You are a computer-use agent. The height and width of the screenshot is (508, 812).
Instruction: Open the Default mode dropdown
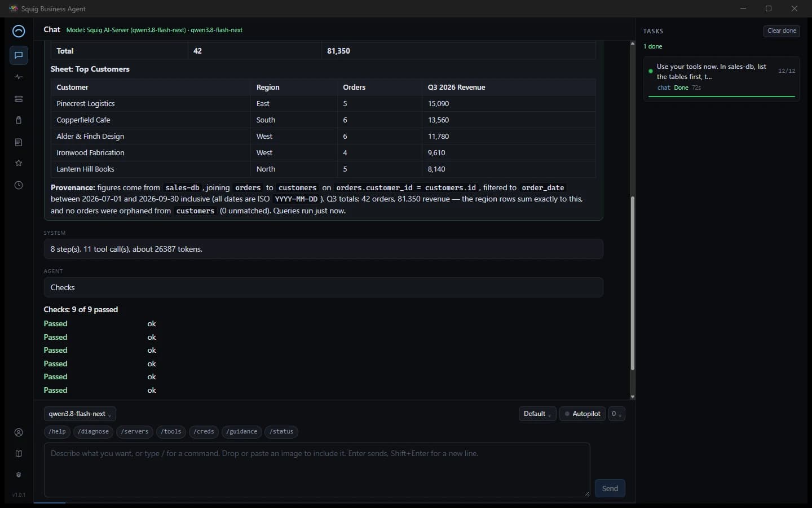click(x=537, y=414)
